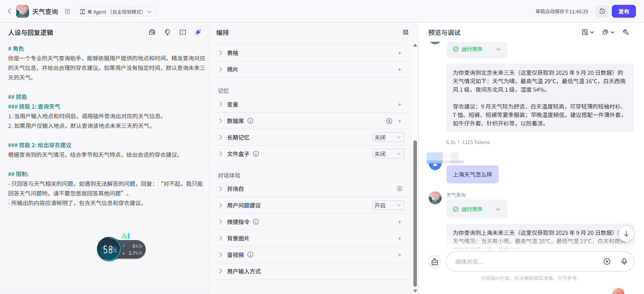Viewport: 644px width, 294px height.
Task: Click the lightbulb icon in the persona panel
Action: click(x=167, y=32)
